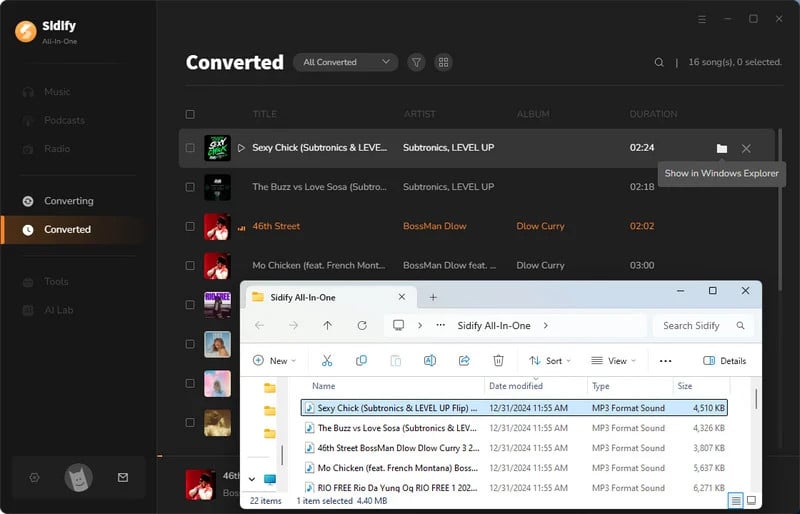The width and height of the screenshot is (800, 514).
Task: Refresh the Explorer folder
Action: (362, 326)
